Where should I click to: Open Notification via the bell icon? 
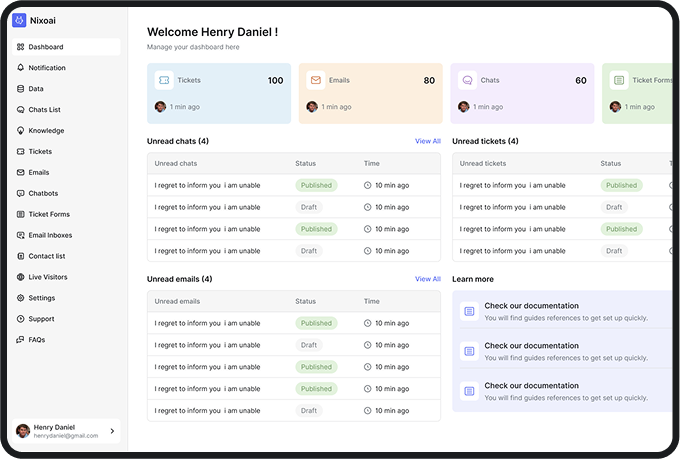tap(21, 68)
